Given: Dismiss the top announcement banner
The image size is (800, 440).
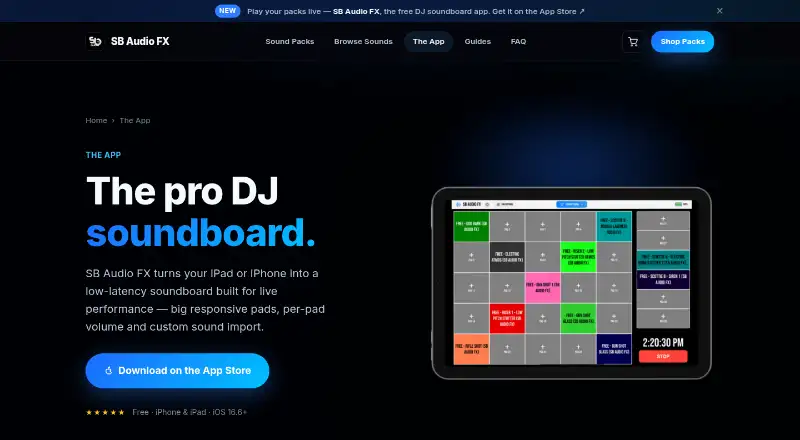Looking at the screenshot, I should [x=719, y=11].
